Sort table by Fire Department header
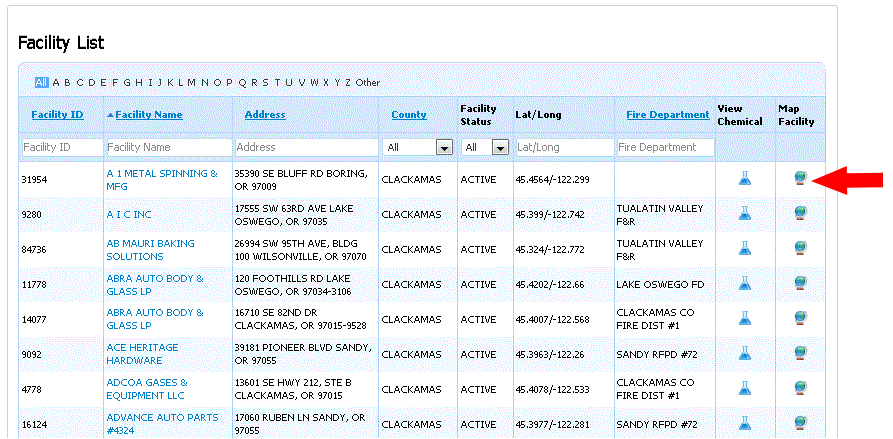Image resolution: width=893 pixels, height=439 pixels. tap(668, 114)
